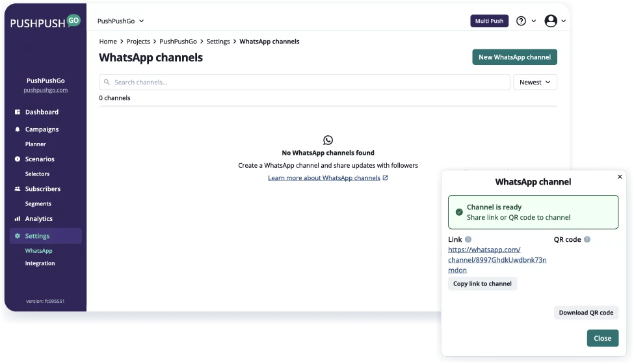Focus the Search channels input field
The image size is (634, 364).
tap(304, 82)
